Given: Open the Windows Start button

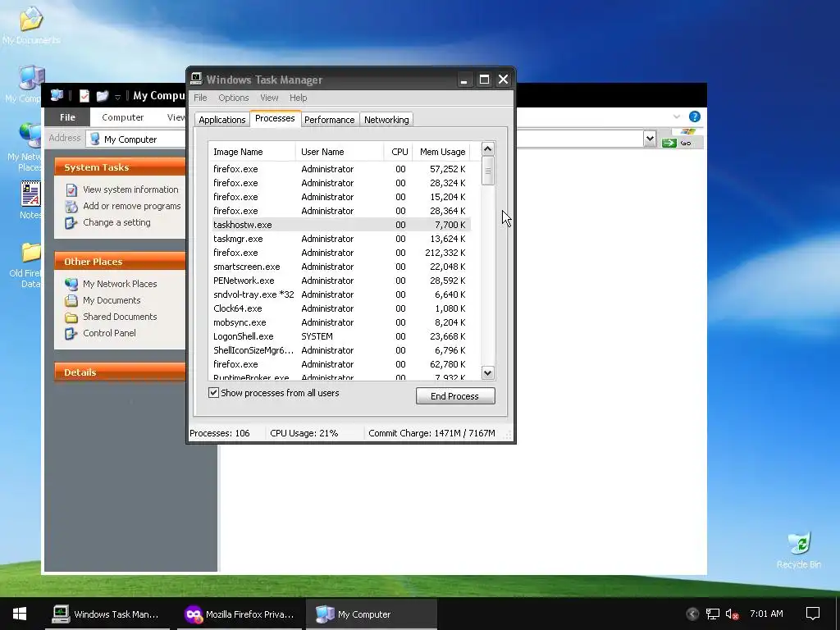Looking at the screenshot, I should point(20,614).
